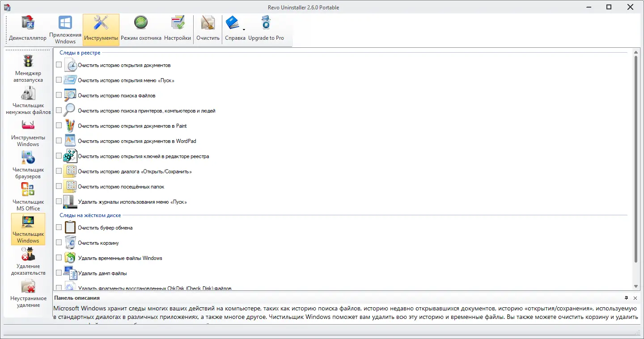The image size is (644, 339).
Task: Click the monitor icon beside Удалить дамп файлы
Action: [x=70, y=273]
